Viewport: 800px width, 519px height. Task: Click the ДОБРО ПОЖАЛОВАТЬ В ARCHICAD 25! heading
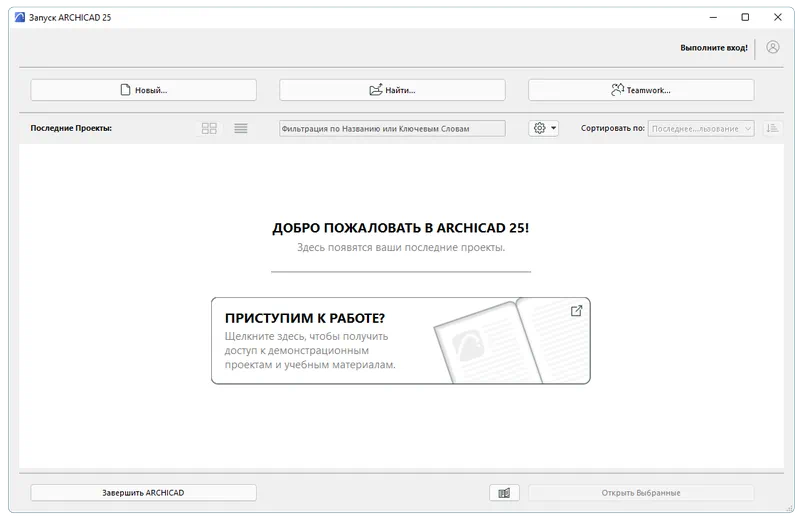[x=401, y=228]
